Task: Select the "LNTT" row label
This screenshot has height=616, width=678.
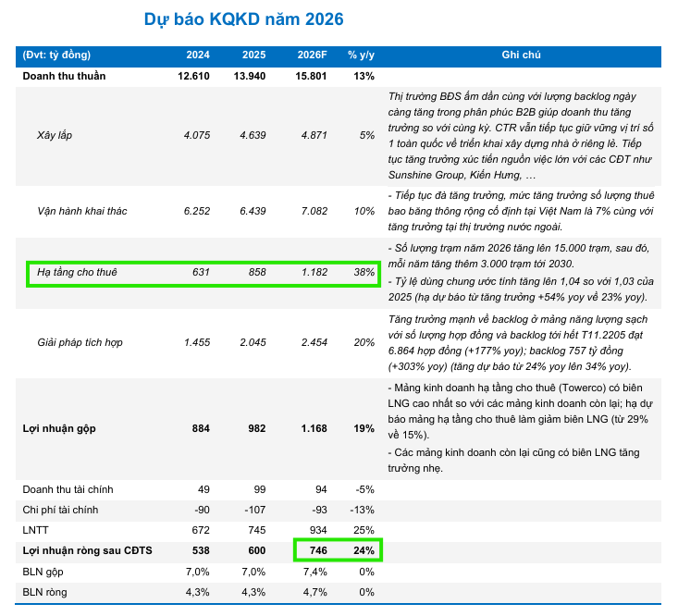Action: click(37, 530)
